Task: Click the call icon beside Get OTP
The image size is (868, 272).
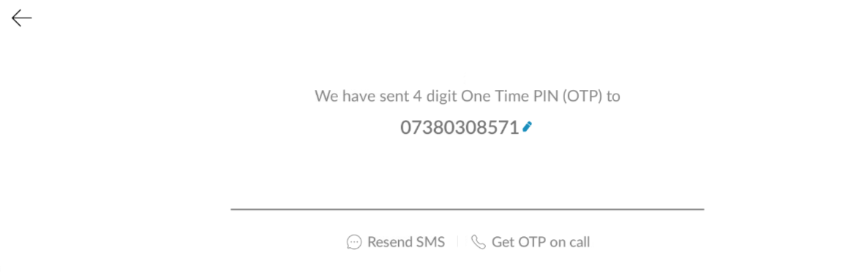Action: coord(479,242)
